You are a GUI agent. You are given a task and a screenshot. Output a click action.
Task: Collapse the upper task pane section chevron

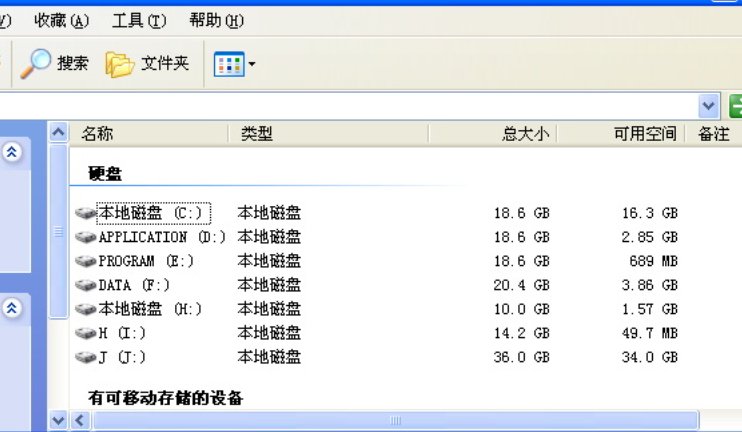coord(12,152)
